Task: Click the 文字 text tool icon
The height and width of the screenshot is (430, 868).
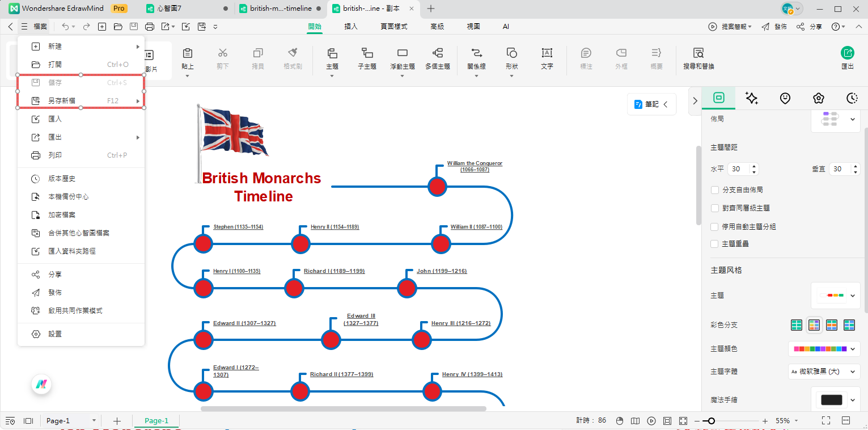Action: (x=547, y=53)
